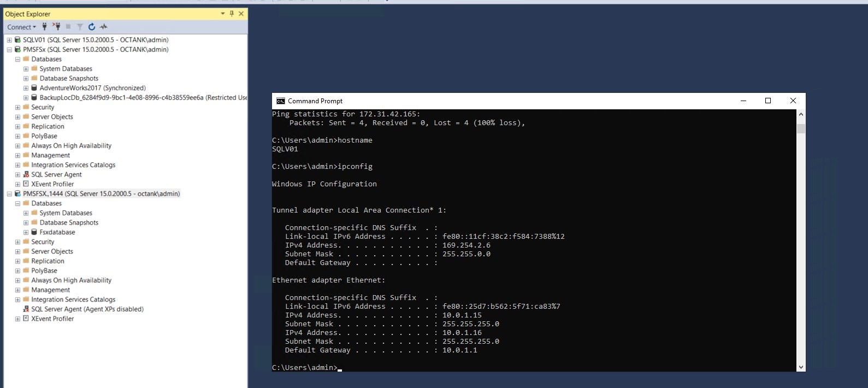Toggle Auto Hide pin on Object Explorer
The image size is (868, 388).
[x=232, y=14]
